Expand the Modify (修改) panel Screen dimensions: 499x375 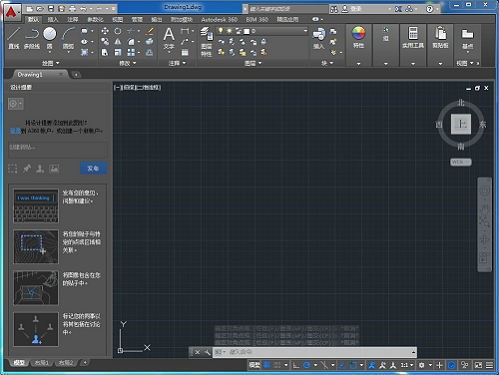128,63
